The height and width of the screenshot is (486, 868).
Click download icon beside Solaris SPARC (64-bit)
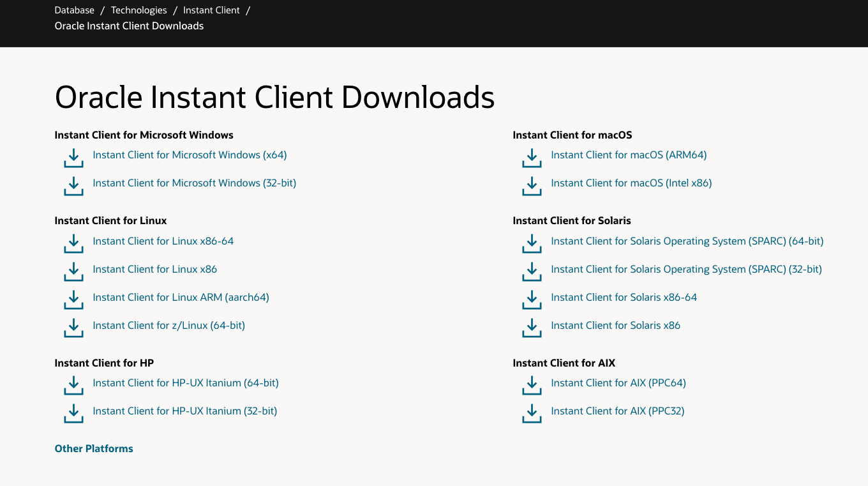[x=532, y=244]
